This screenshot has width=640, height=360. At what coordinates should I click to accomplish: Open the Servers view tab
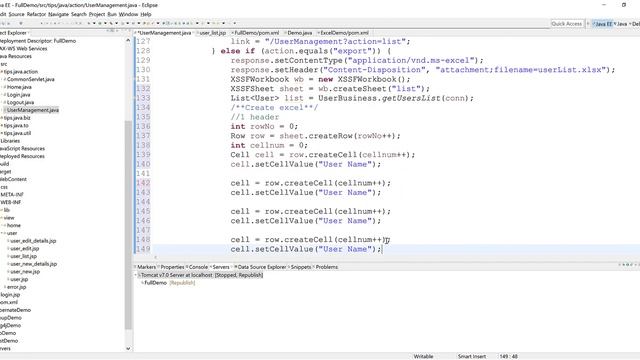click(220, 267)
